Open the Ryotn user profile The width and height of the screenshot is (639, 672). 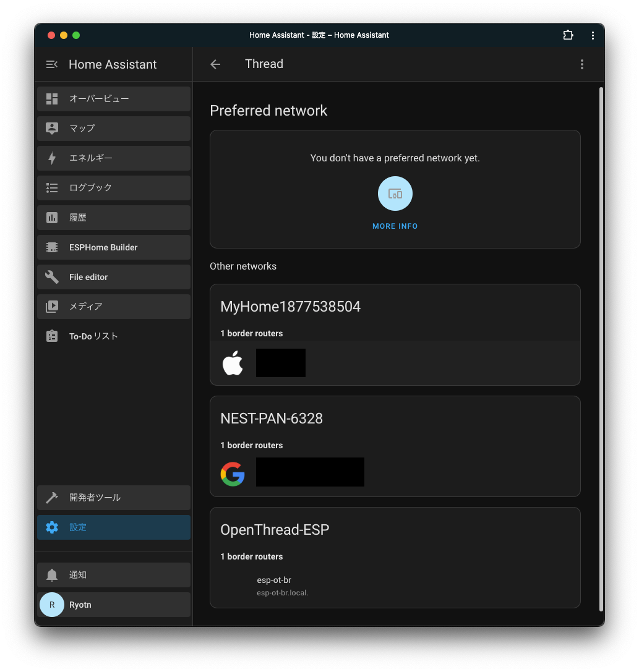coord(114,605)
